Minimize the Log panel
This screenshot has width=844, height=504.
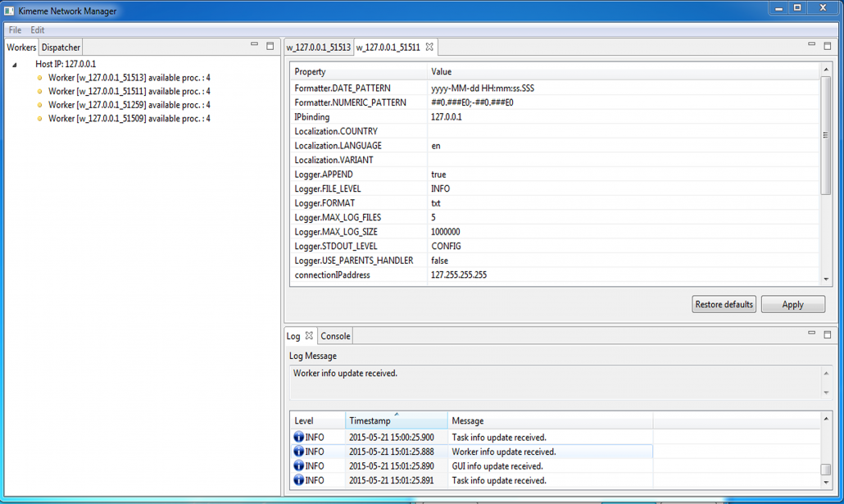[812, 334]
